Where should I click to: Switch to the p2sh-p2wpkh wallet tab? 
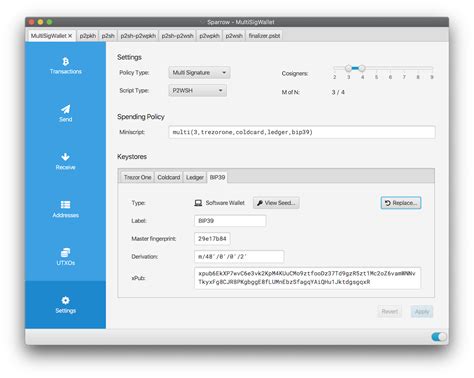tap(138, 36)
